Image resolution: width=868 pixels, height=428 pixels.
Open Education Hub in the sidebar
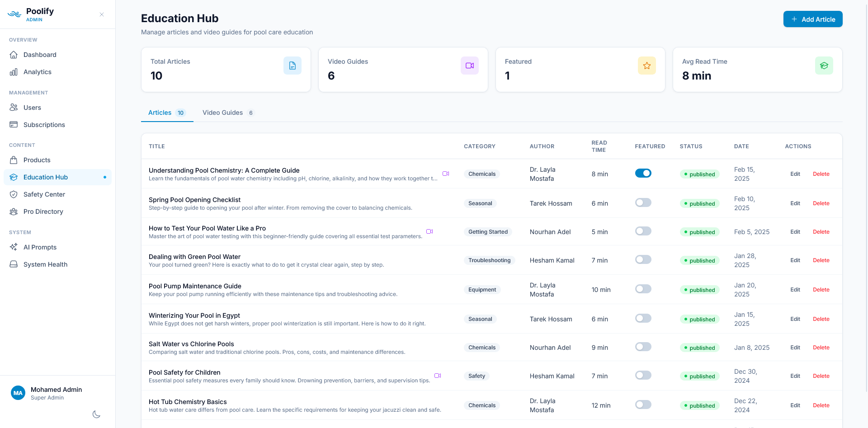[57, 177]
